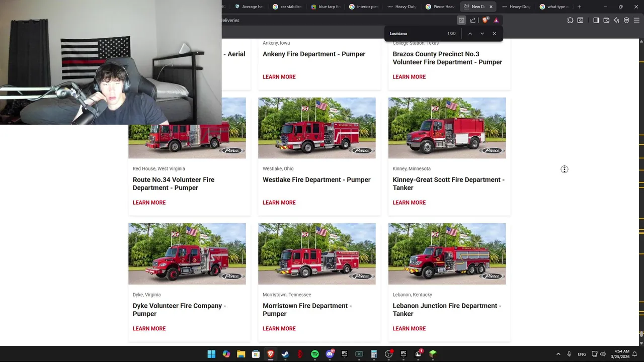Click 'Ankeny Fire Department - Pumper' heading
Screen dimensions: 644x362
[314, 54]
